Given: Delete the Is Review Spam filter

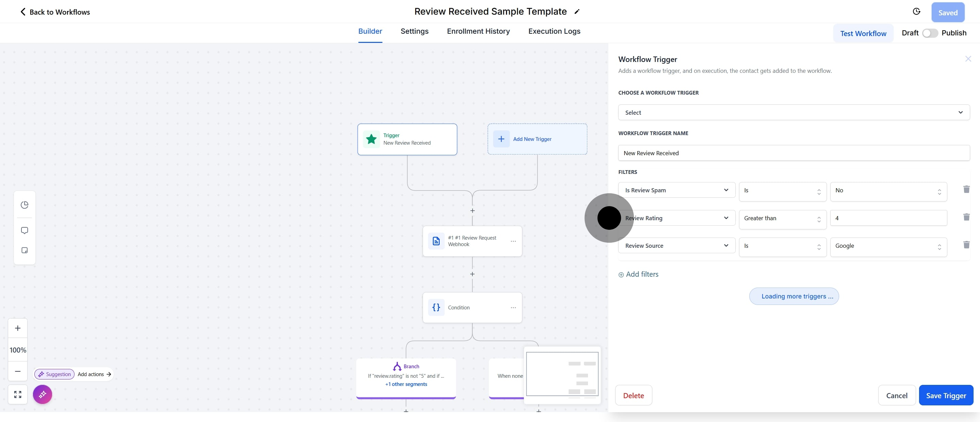Looking at the screenshot, I should 966,190.
